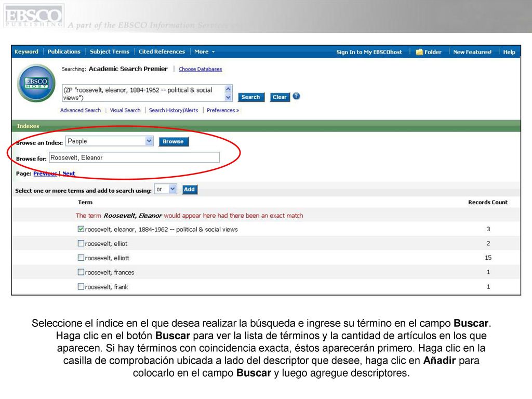The width and height of the screenshot is (532, 399).
Task: Go to Subject Terms
Action: 110,51
